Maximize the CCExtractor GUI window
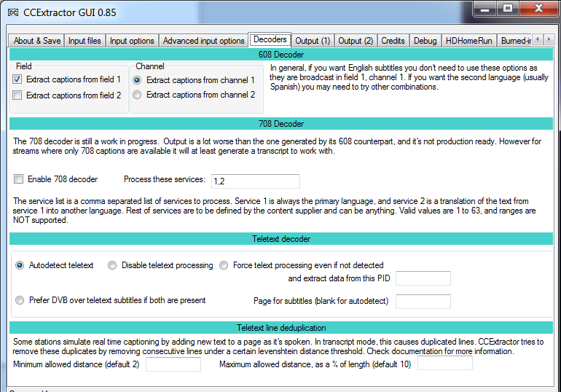Image resolution: width=561 pixels, height=392 pixels. tap(508, 9)
